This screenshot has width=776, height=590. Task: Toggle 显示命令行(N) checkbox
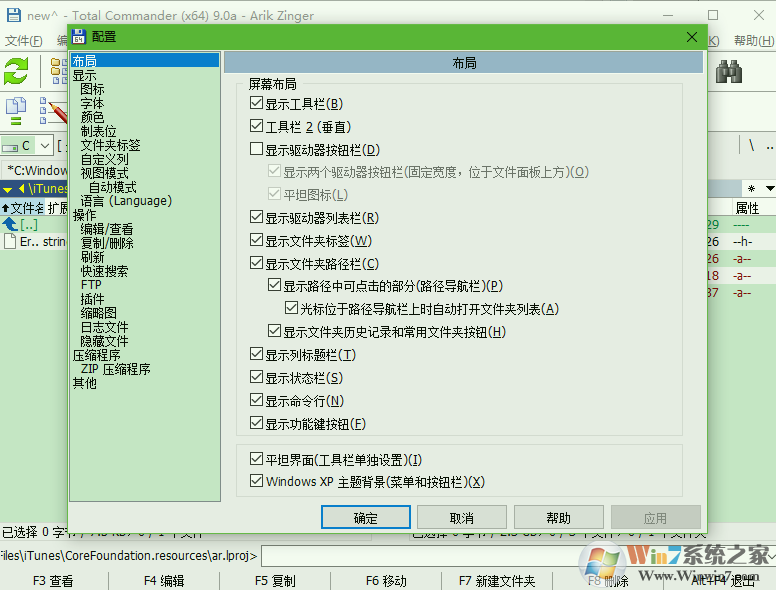[256, 400]
